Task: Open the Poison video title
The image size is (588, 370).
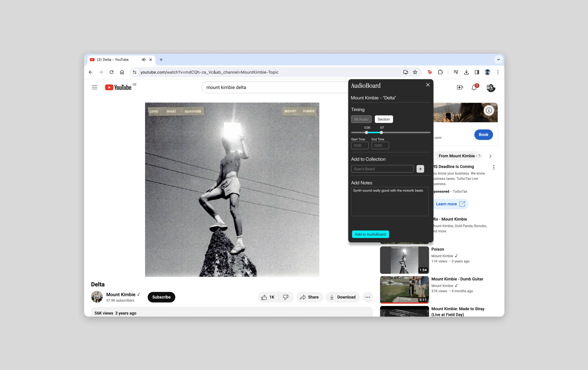Action: pyautogui.click(x=438, y=249)
